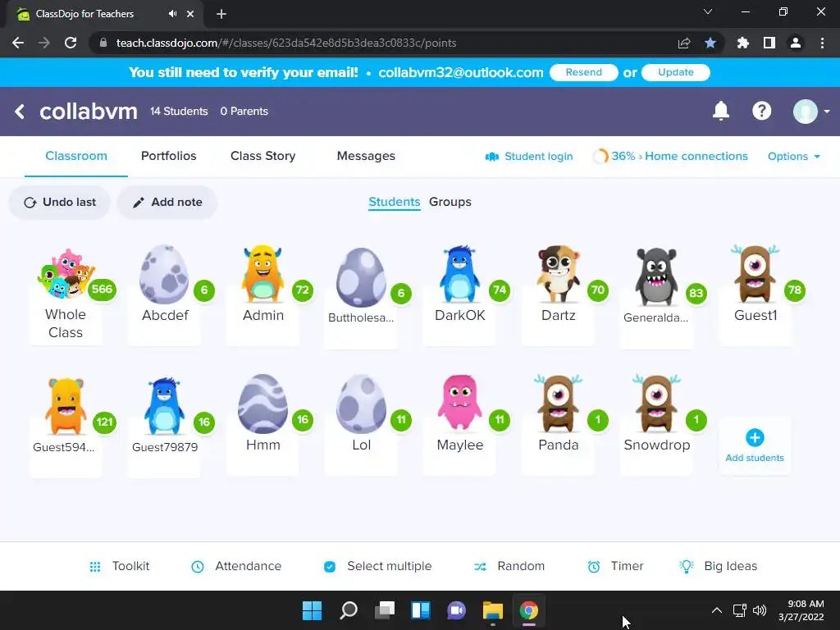Click Undo last button
This screenshot has width=840, height=630.
coord(59,203)
